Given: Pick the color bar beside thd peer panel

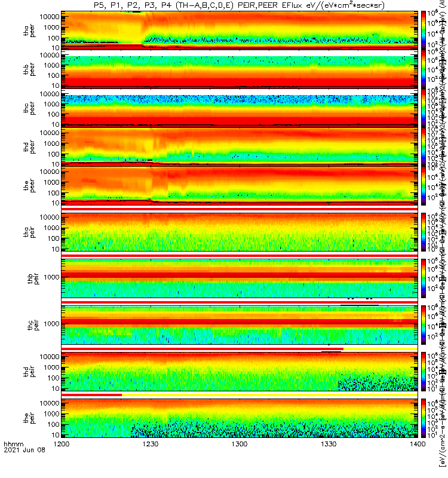Looking at the screenshot, I should click(424, 146).
